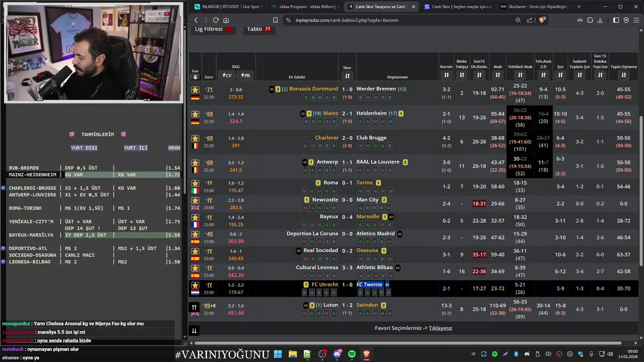Sort by the Şut column arrows
The height and width of the screenshot is (362, 644).
[x=560, y=75]
